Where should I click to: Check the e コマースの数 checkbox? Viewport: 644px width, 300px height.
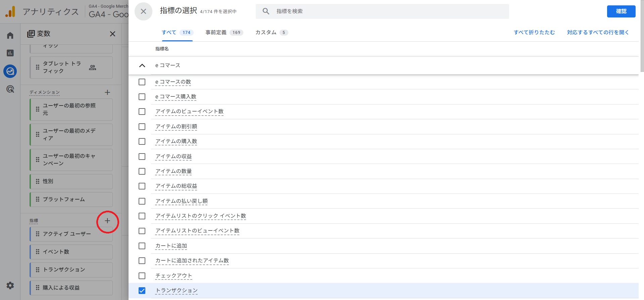142,82
